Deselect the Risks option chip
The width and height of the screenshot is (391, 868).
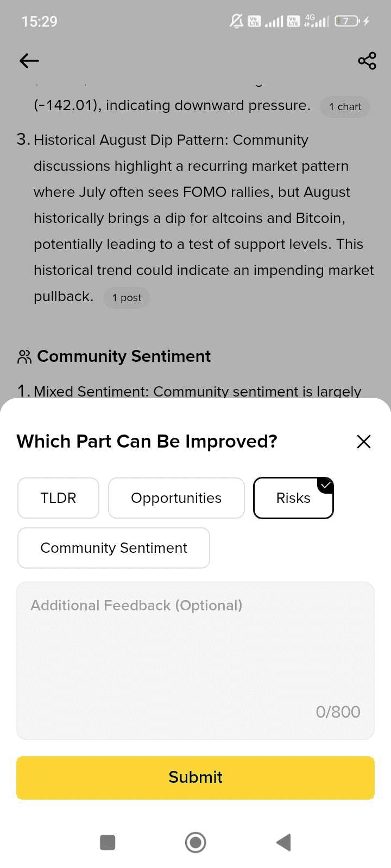(293, 498)
